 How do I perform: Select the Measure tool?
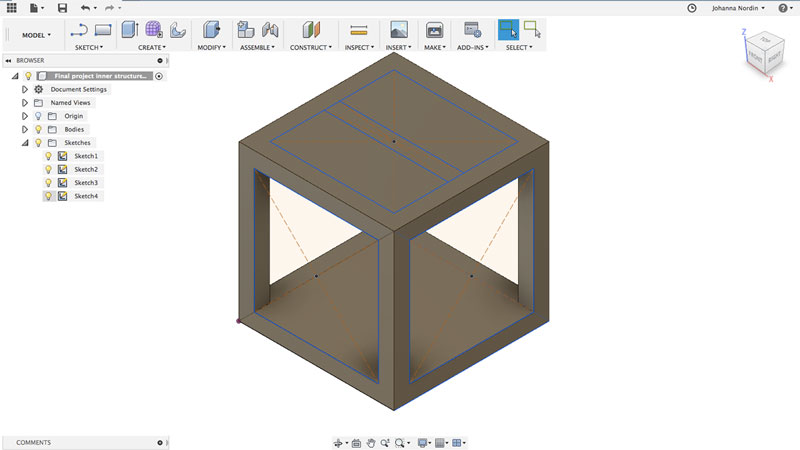359,31
